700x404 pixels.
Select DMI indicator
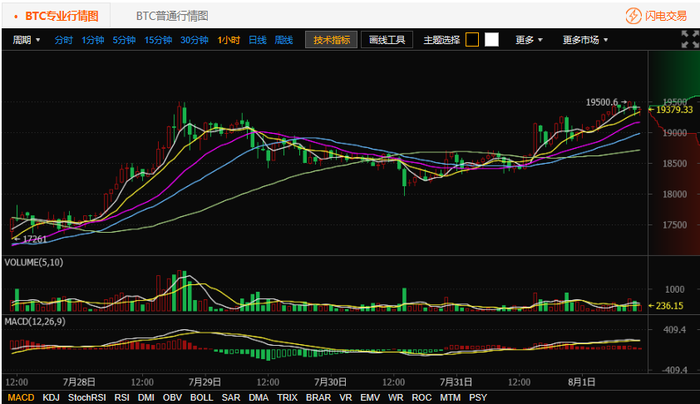coord(146,397)
